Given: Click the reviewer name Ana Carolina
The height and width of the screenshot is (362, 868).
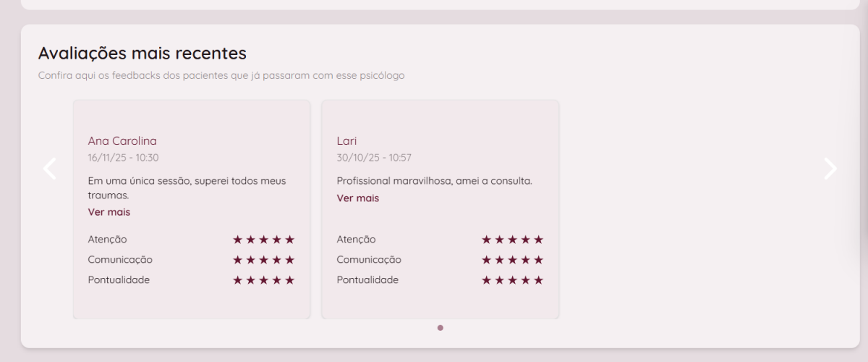Looking at the screenshot, I should pos(122,141).
